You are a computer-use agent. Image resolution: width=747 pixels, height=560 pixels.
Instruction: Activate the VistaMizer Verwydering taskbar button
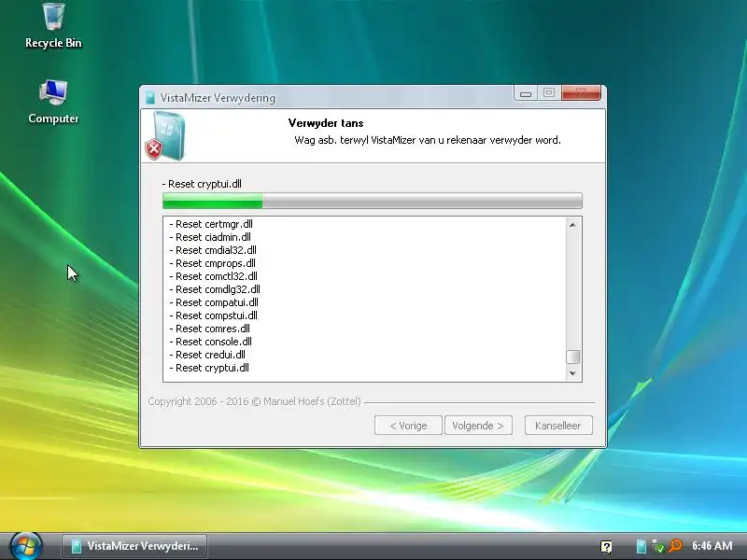point(134,546)
